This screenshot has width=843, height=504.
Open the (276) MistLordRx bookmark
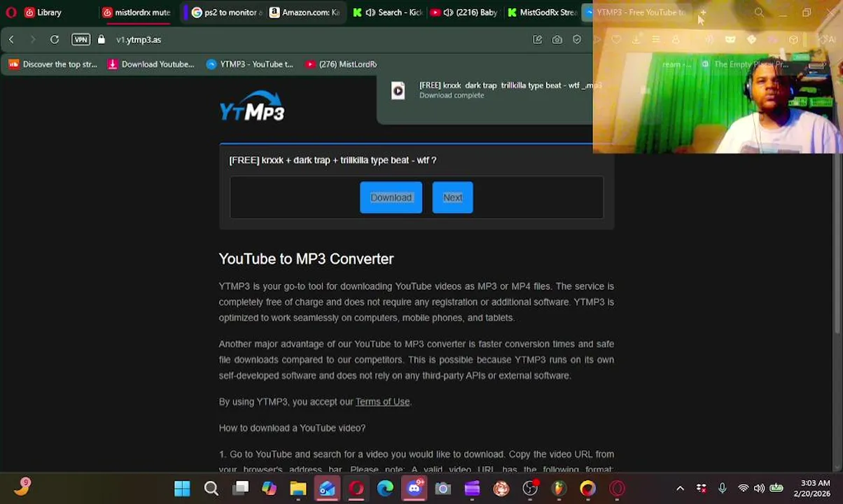coord(341,64)
